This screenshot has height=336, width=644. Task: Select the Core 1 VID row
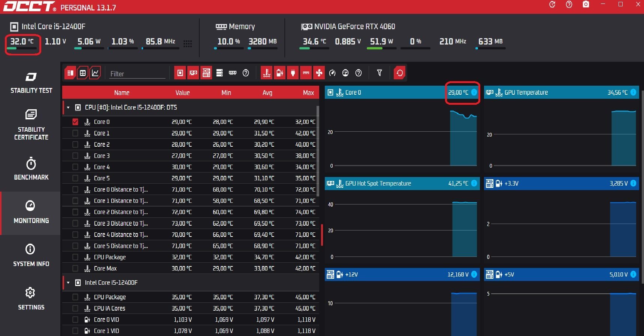click(x=190, y=331)
